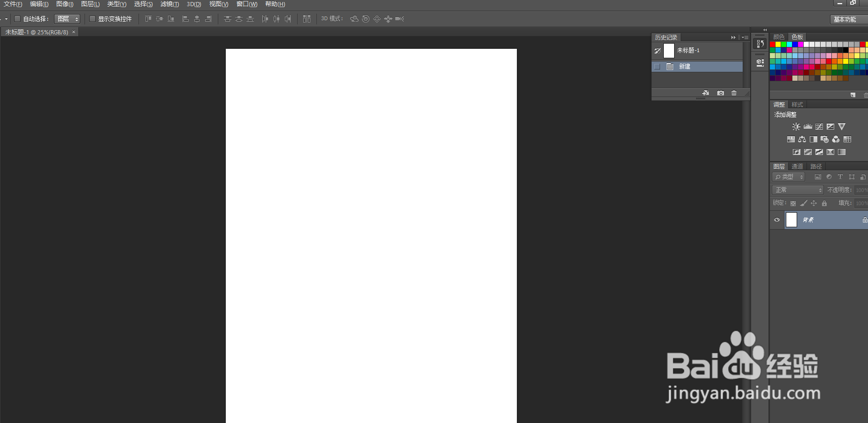The width and height of the screenshot is (868, 423).
Task: Select 3D rotate object mode icon
Action: tap(354, 19)
